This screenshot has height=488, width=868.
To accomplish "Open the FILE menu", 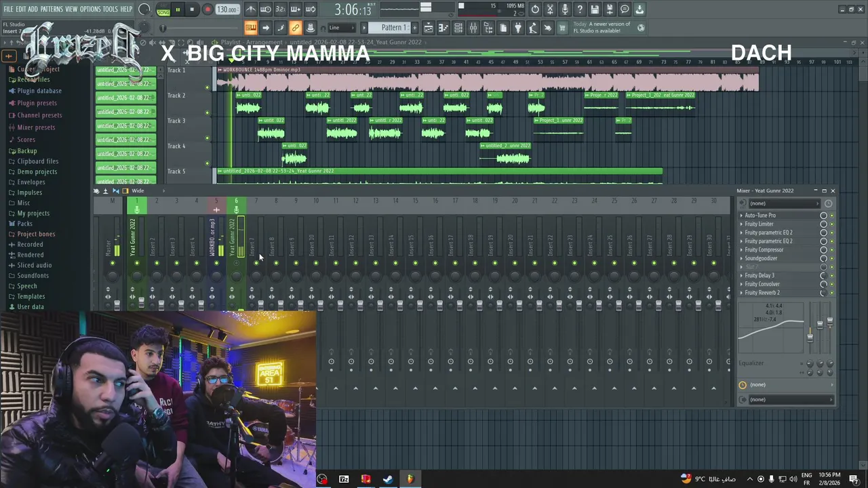I will coord(8,9).
